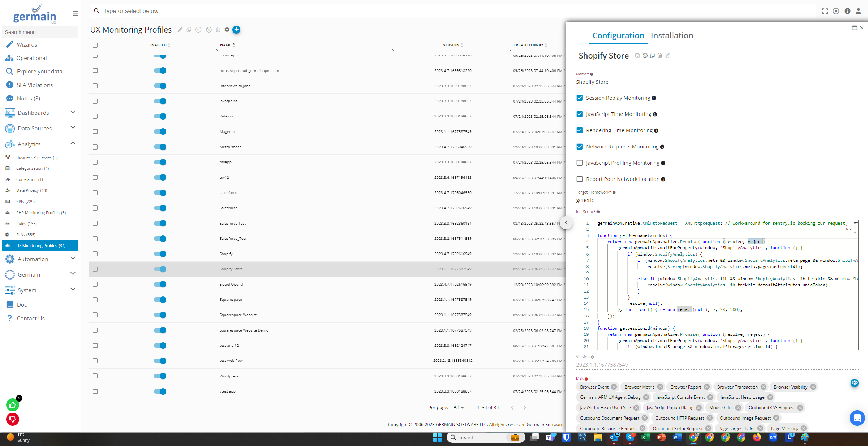Delete Shopify Store using trash icon

pos(659,56)
